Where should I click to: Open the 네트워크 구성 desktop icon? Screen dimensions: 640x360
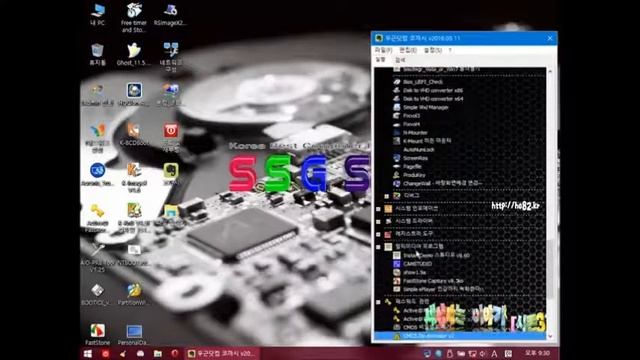[171, 57]
